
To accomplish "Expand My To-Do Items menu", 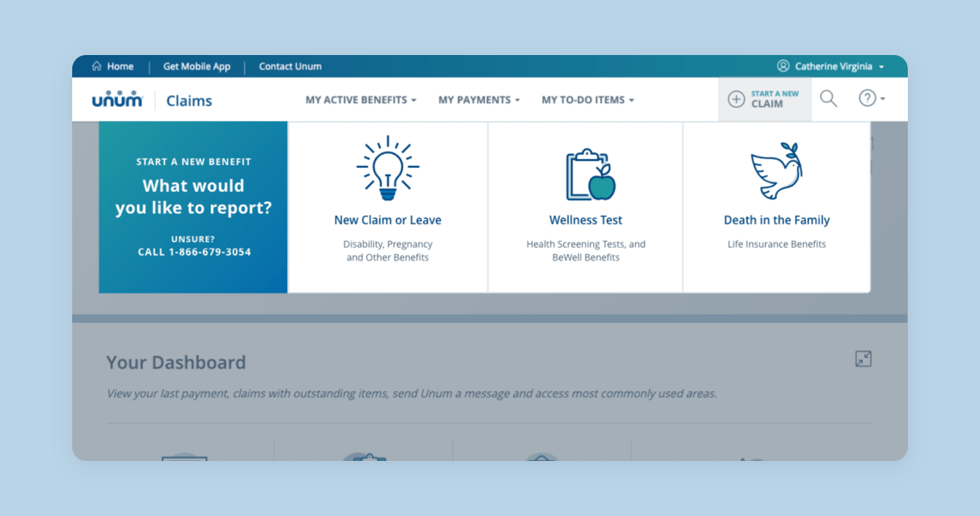I will 587,100.
